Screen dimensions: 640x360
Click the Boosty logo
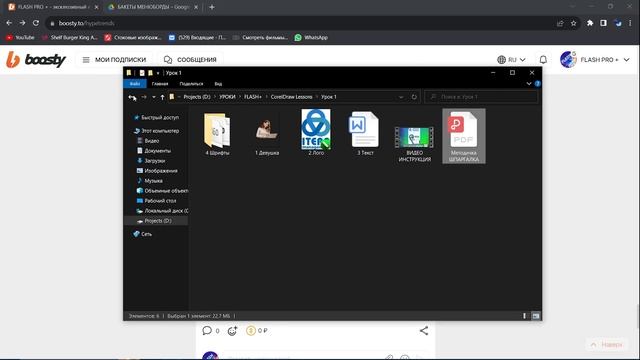click(x=36, y=60)
